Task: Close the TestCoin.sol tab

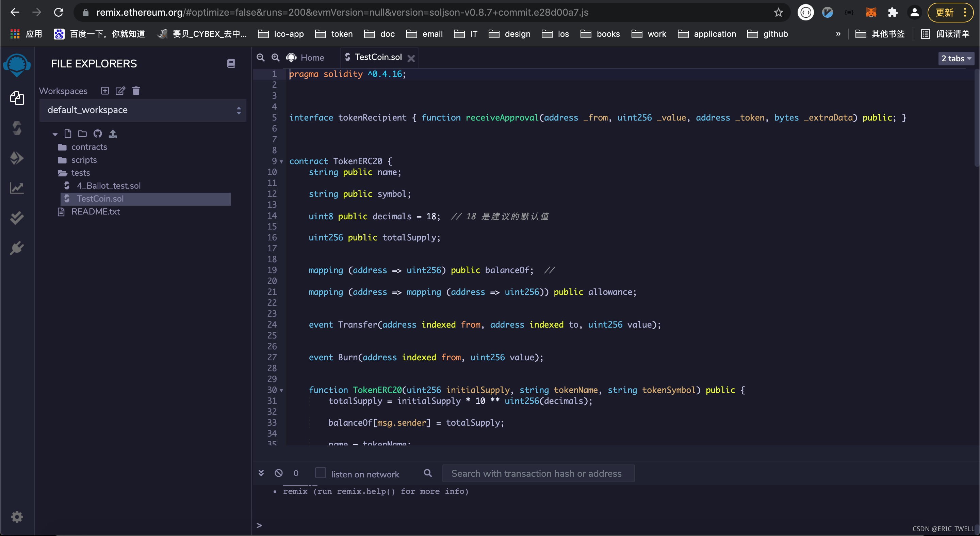Action: [411, 58]
